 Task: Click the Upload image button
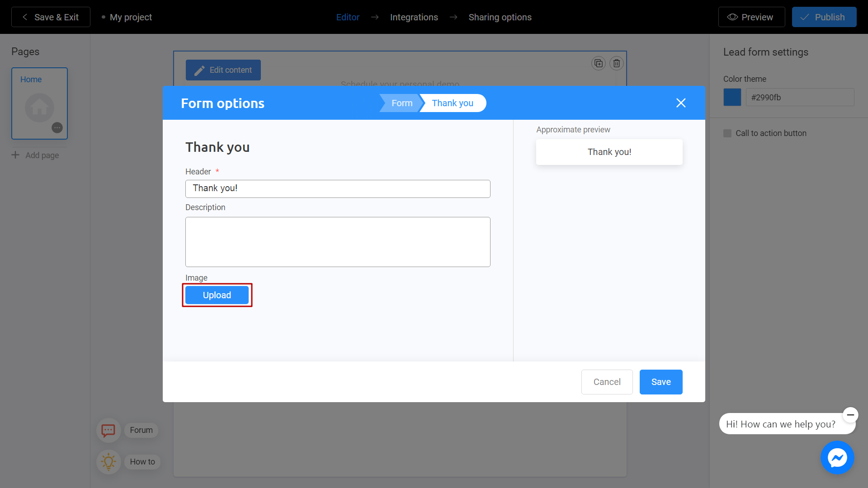[217, 294]
